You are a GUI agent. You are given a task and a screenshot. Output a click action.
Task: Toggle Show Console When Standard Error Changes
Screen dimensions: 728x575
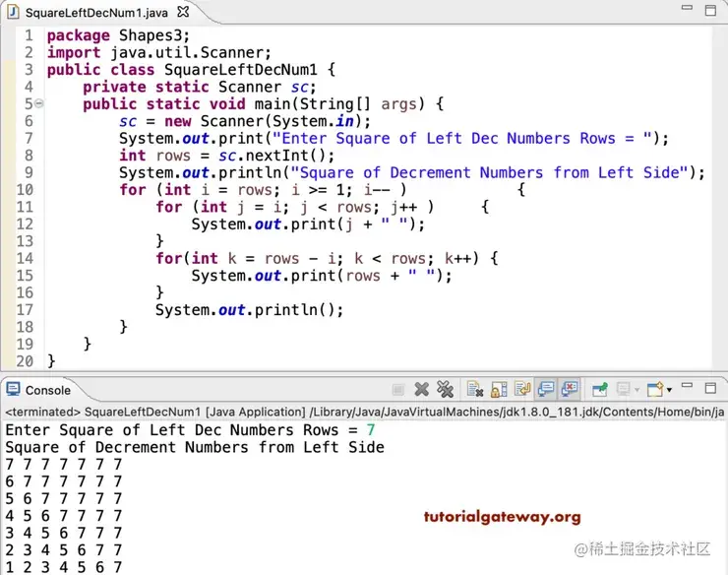[x=570, y=389]
